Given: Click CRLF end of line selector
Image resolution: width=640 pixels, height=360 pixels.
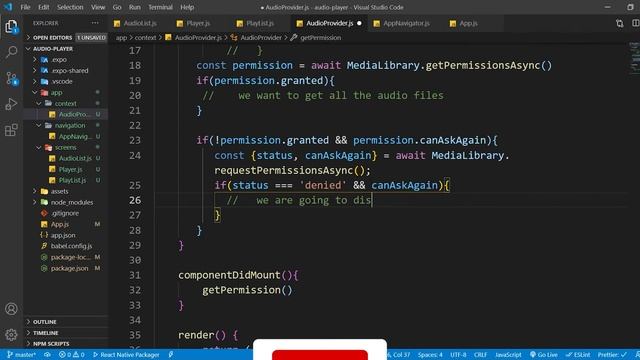Looking at the screenshot, I should [x=480, y=355].
